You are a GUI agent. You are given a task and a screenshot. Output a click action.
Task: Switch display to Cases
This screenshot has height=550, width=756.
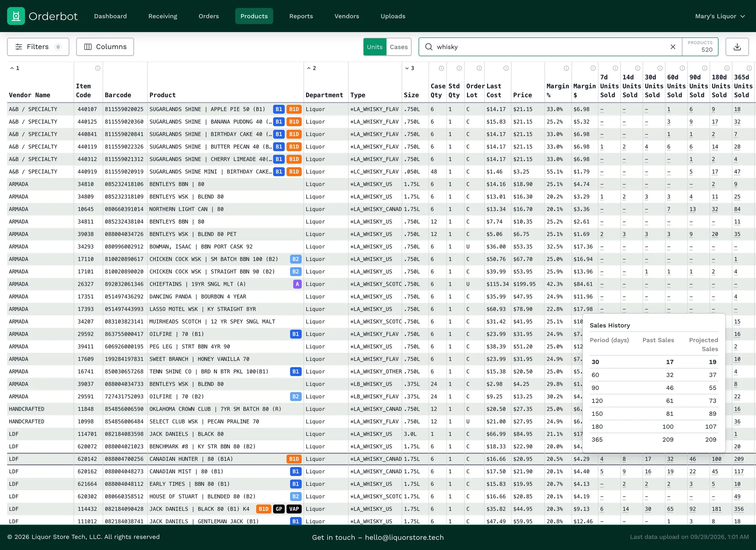(399, 47)
